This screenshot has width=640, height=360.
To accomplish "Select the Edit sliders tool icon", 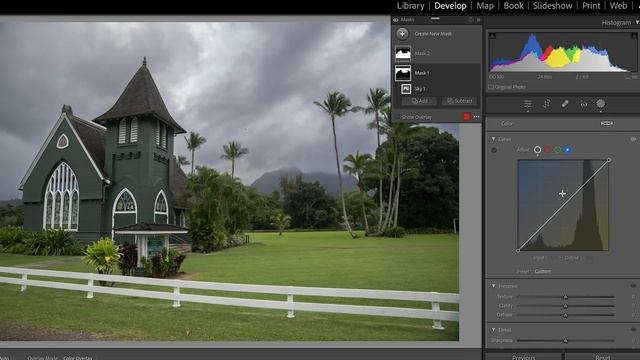I will point(528,104).
